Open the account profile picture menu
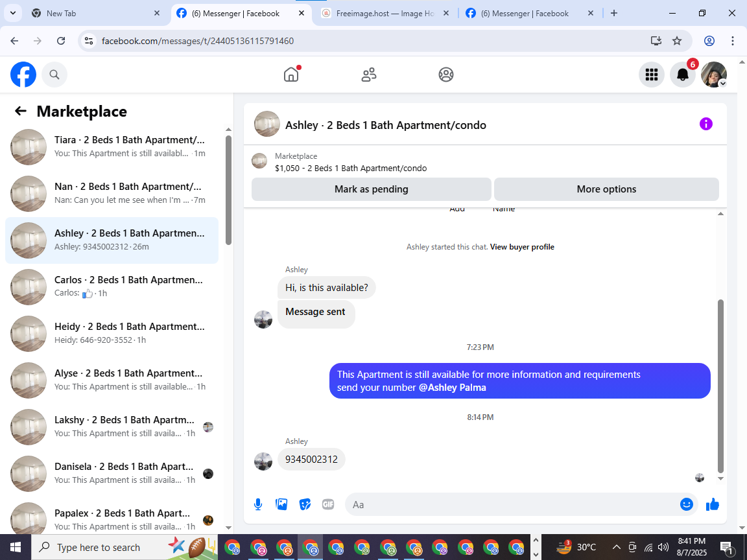 [x=714, y=75]
